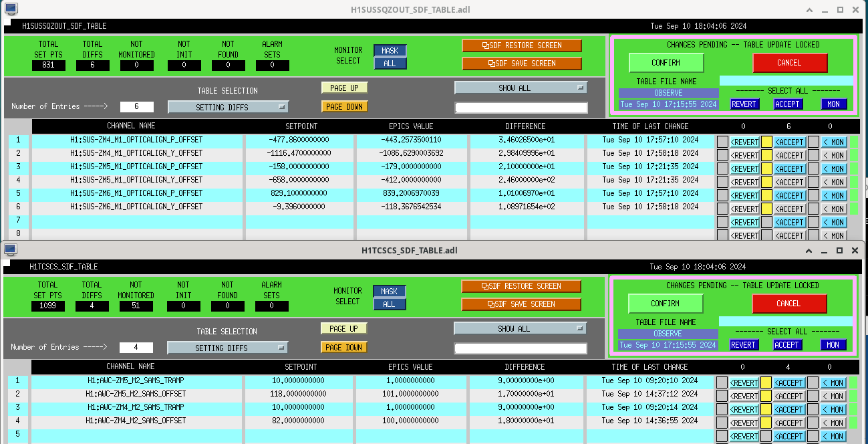This screenshot has width=868, height=444.
Task: Focus white filter field under SHOW ALL, H1SUSSQZOUT
Action: coord(521,108)
